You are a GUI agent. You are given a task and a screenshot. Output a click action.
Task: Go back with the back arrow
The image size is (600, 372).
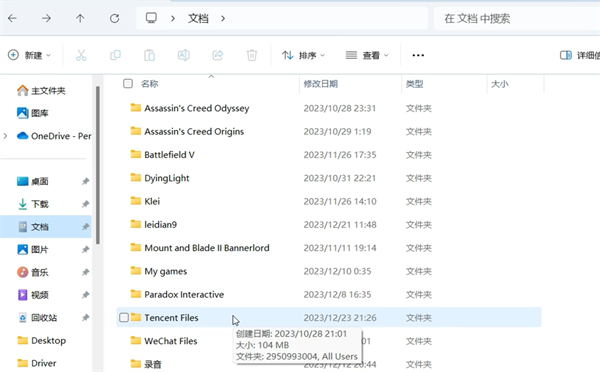[12, 18]
